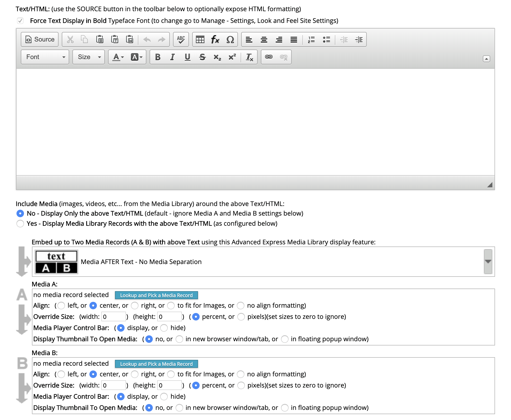This screenshot has height=420, width=511.
Task: Open the font Size dropdown
Action: [89, 57]
